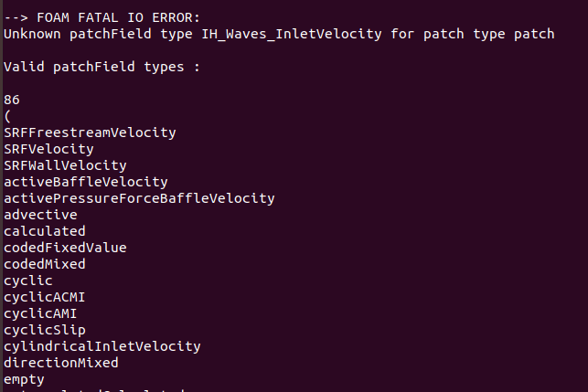Click the cylindricalInletVelocity entry
This screenshot has height=392, width=588.
(102, 346)
